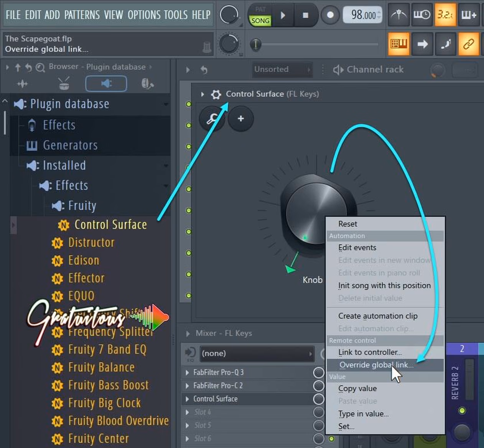This screenshot has height=448, width=484.
Task: Click the master volume knob
Action: (x=229, y=15)
